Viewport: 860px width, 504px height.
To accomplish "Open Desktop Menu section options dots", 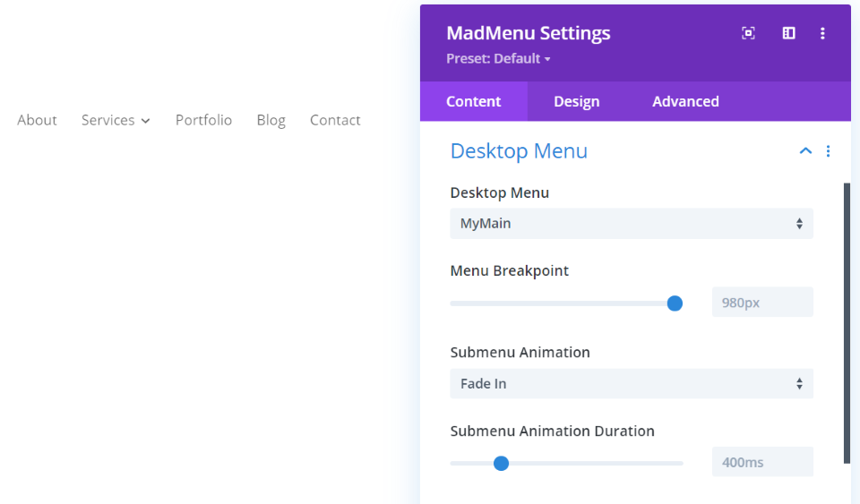I will (828, 151).
